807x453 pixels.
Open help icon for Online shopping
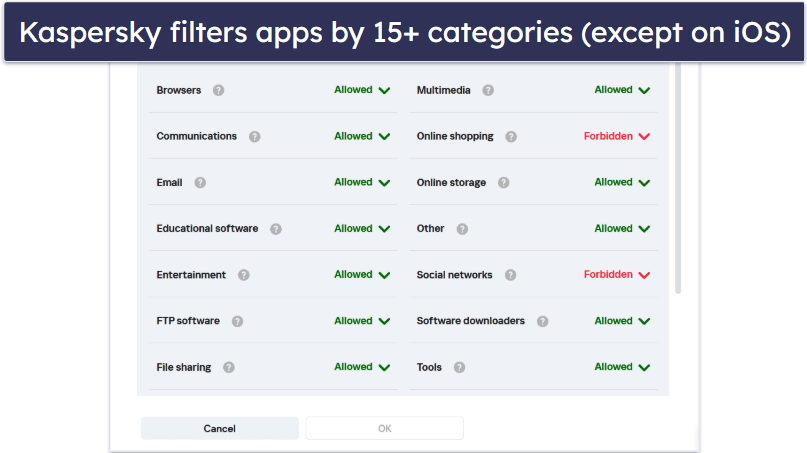click(x=511, y=136)
